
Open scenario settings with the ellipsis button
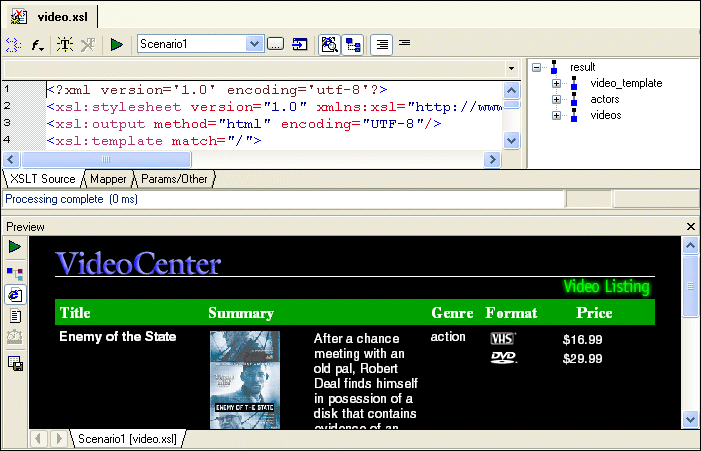276,44
